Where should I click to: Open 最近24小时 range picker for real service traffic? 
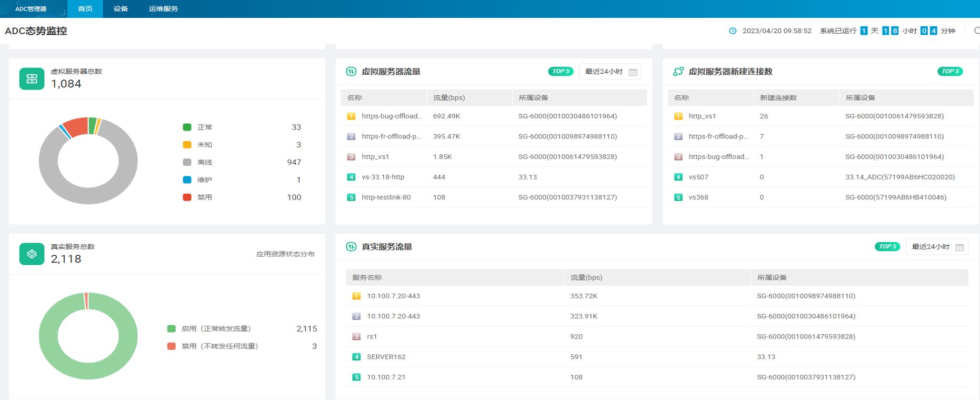(937, 247)
